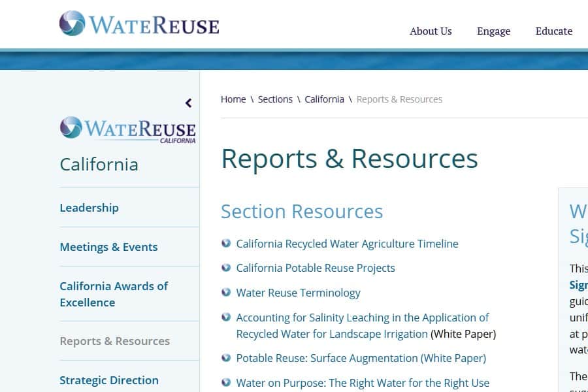Viewport: 588px width, 392px height.
Task: Go to Meetings & Events page
Action: pyautogui.click(x=108, y=247)
